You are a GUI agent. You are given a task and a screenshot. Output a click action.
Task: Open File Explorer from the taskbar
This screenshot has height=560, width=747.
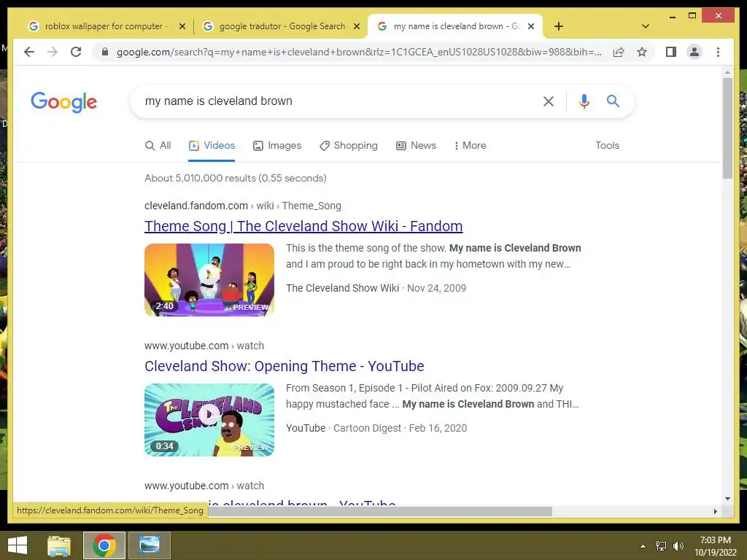(x=59, y=545)
